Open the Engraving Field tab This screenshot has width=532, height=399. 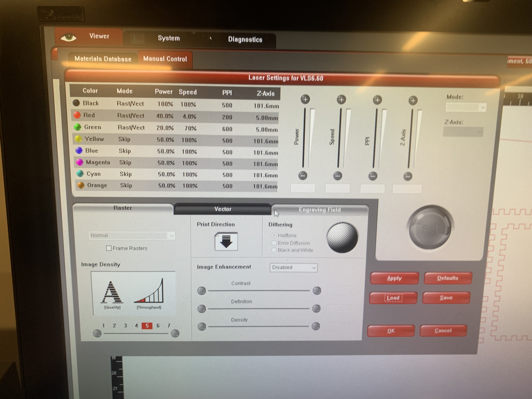(320, 210)
